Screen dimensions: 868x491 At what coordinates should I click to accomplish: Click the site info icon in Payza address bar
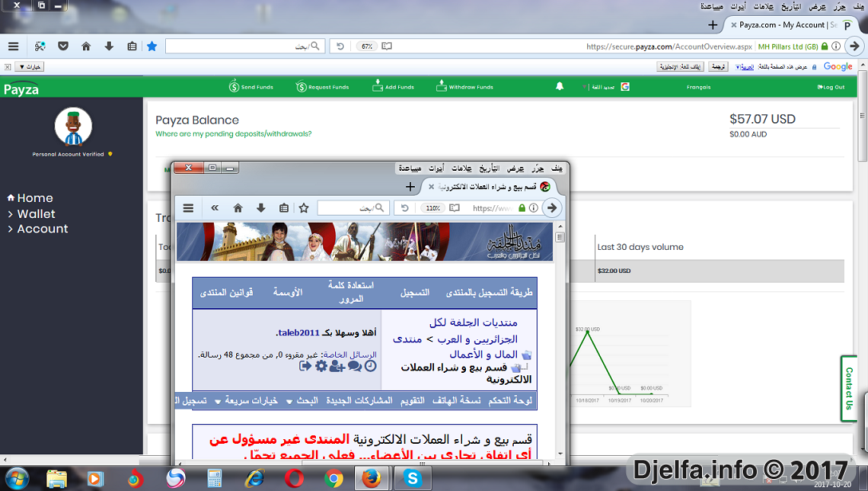click(836, 46)
